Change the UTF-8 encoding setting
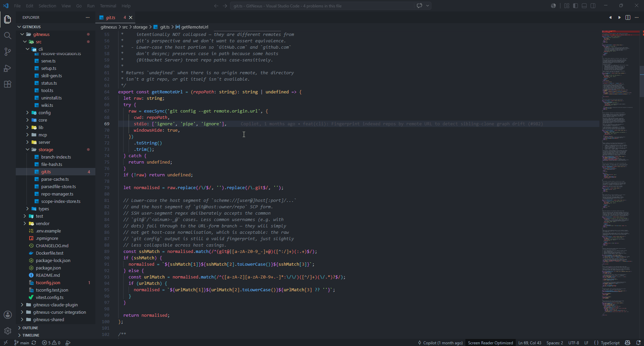The image size is (644, 346). [x=573, y=343]
